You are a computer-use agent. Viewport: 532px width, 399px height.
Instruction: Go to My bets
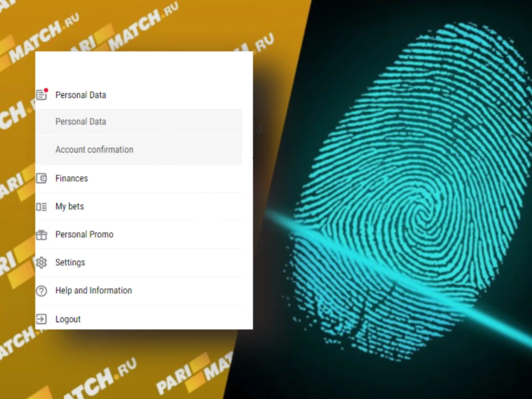click(x=139, y=207)
